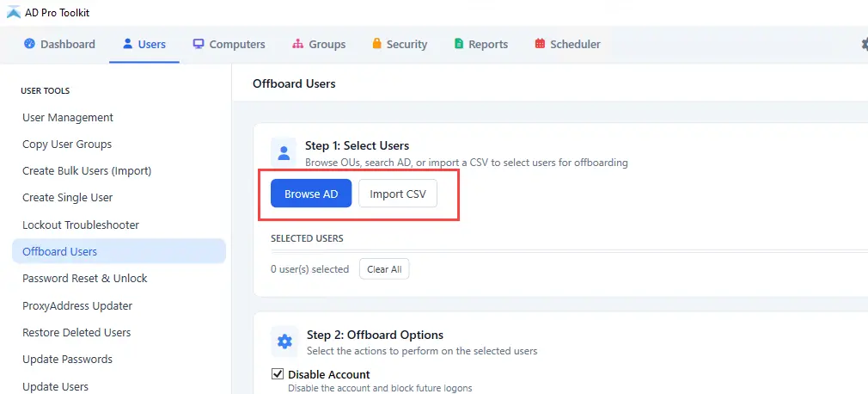Click the '0 user(s) selected' text
The width and height of the screenshot is (868, 394).
pos(309,269)
